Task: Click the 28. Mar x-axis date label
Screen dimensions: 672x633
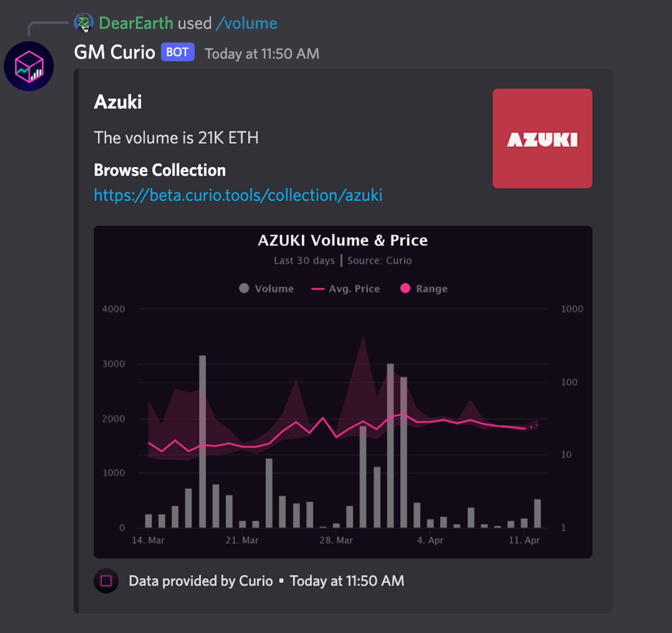Action: click(x=336, y=540)
